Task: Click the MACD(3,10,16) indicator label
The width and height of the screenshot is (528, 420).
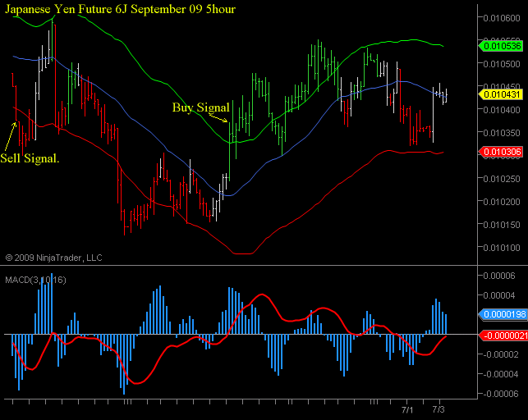Action: pyautogui.click(x=36, y=281)
